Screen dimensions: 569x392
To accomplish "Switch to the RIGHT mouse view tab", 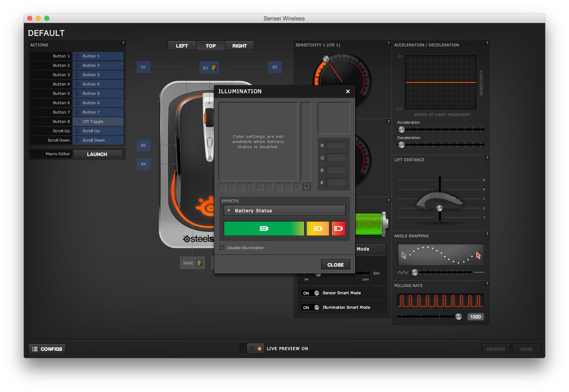I will click(x=239, y=46).
